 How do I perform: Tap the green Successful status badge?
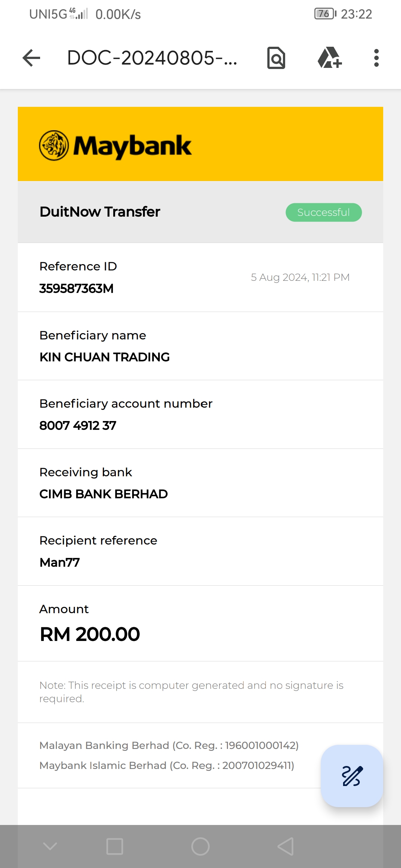click(x=323, y=212)
